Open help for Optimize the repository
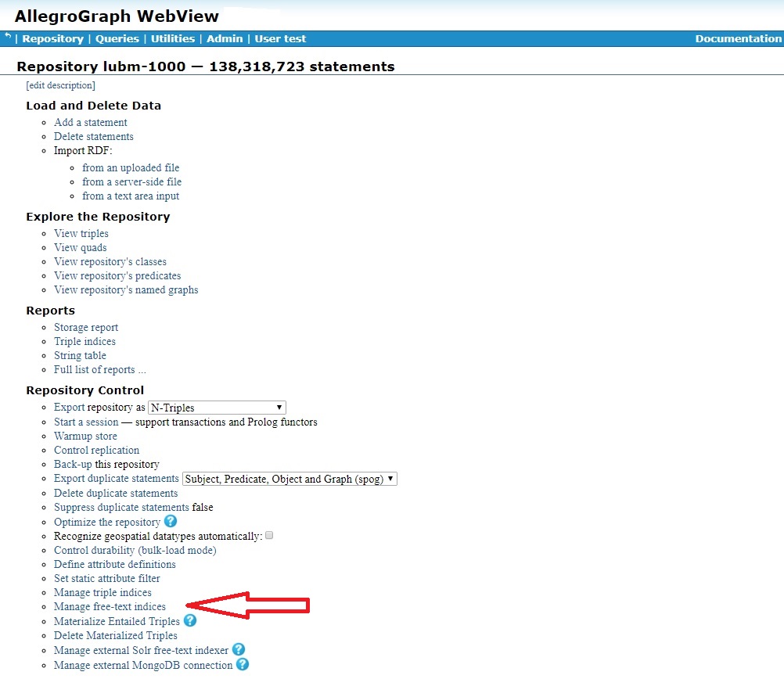This screenshot has width=784, height=679. pyautogui.click(x=171, y=521)
